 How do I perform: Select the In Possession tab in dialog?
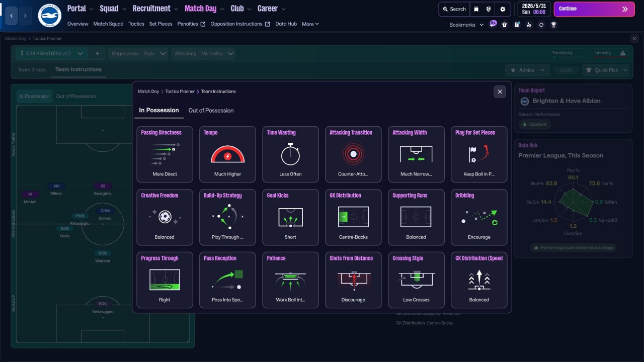click(x=159, y=110)
